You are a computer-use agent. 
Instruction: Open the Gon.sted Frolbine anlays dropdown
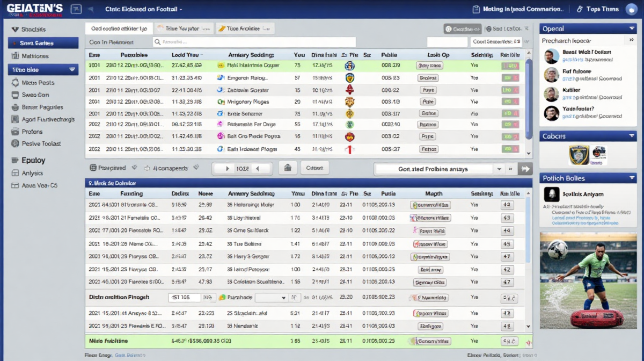(x=500, y=169)
